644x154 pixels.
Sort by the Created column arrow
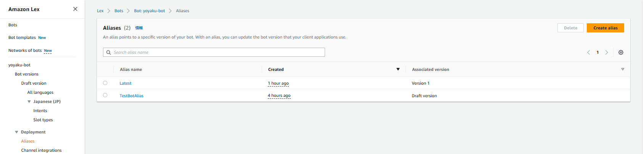[398, 69]
